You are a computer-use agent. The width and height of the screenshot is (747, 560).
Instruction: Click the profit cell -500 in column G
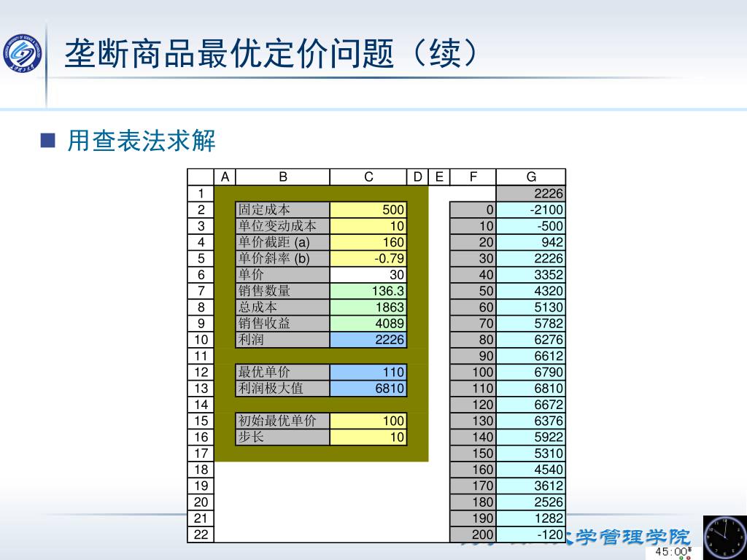pos(531,226)
